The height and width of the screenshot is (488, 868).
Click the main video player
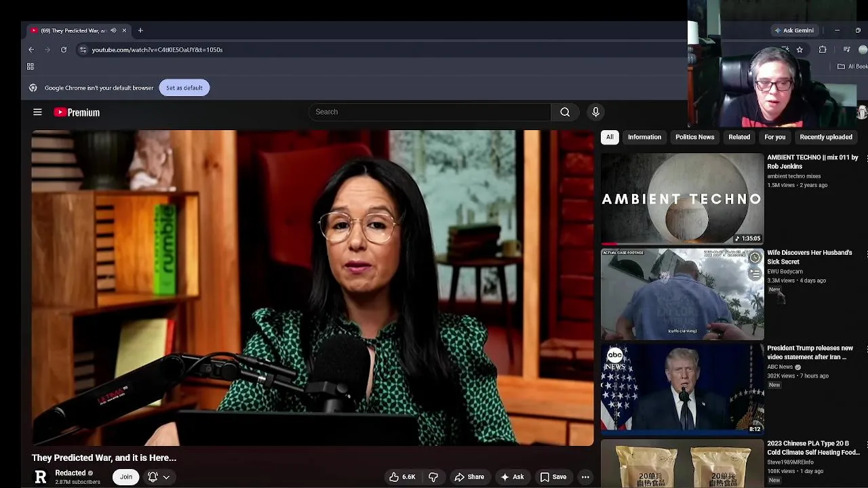(x=313, y=288)
